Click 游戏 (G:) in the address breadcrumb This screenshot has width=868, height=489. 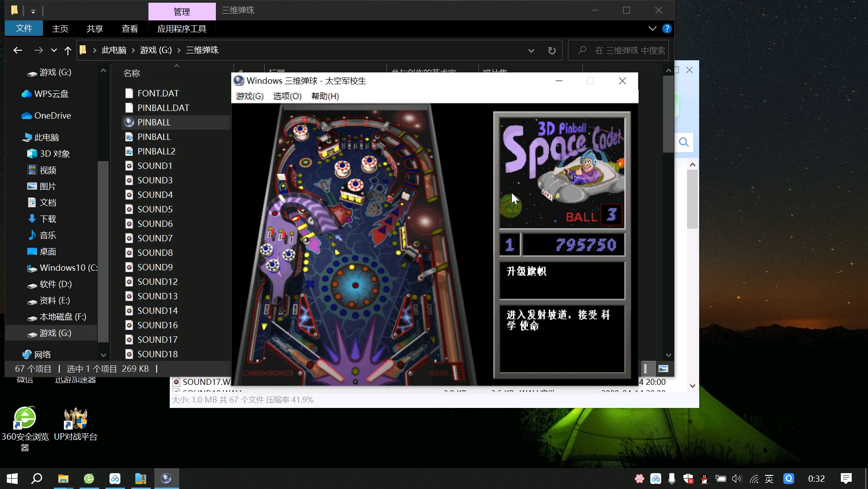coord(156,50)
